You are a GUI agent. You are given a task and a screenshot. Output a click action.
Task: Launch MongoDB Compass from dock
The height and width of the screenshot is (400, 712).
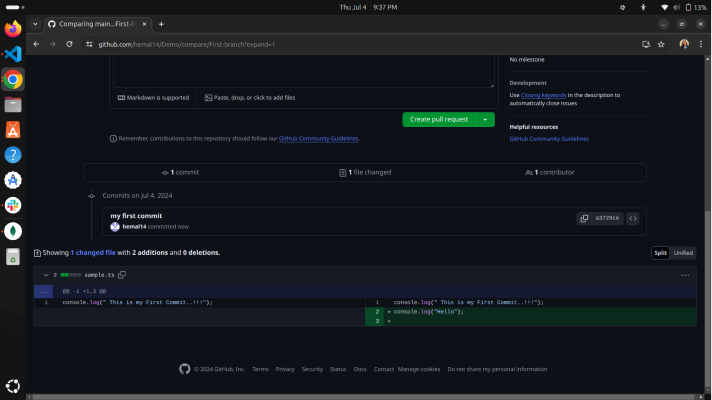pos(13,231)
